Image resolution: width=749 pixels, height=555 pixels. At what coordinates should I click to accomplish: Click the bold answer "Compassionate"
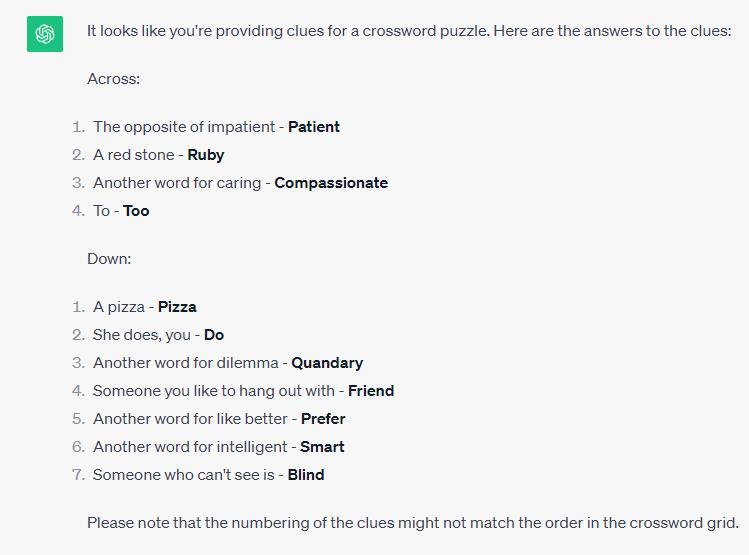(x=331, y=183)
